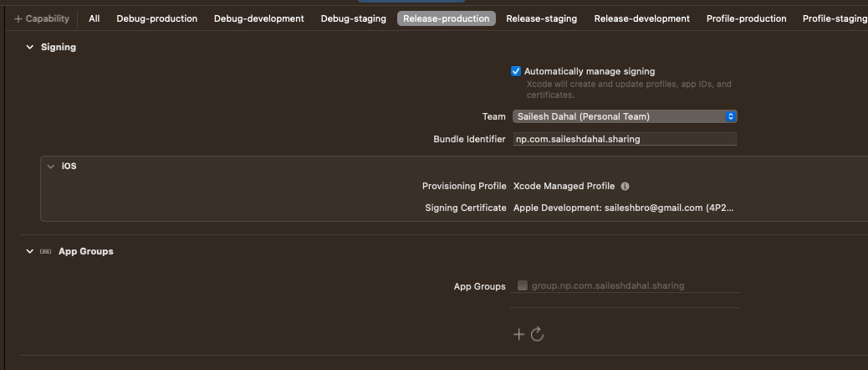Switch to the Release-staging tab
The image size is (868, 370).
pyautogui.click(x=541, y=18)
